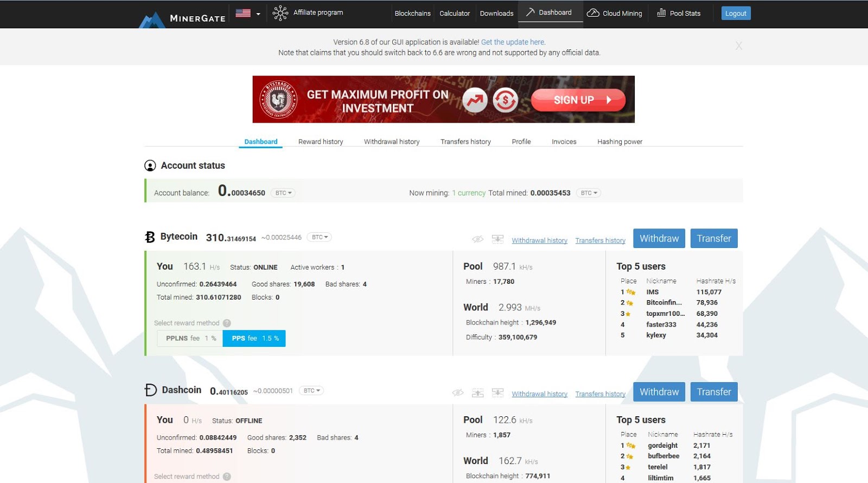Click the dollar cycle icon in banner
Viewport: 868px width, 483px height.
pyautogui.click(x=505, y=100)
